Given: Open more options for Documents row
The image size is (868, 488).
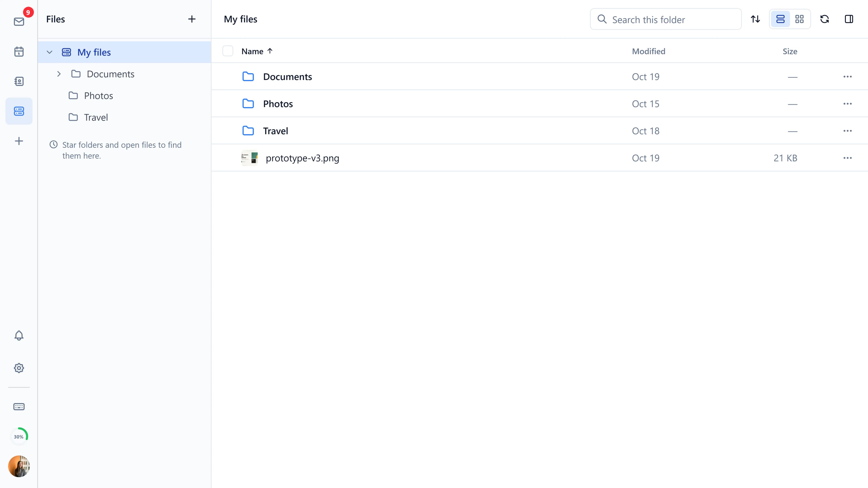Looking at the screenshot, I should click(x=847, y=76).
